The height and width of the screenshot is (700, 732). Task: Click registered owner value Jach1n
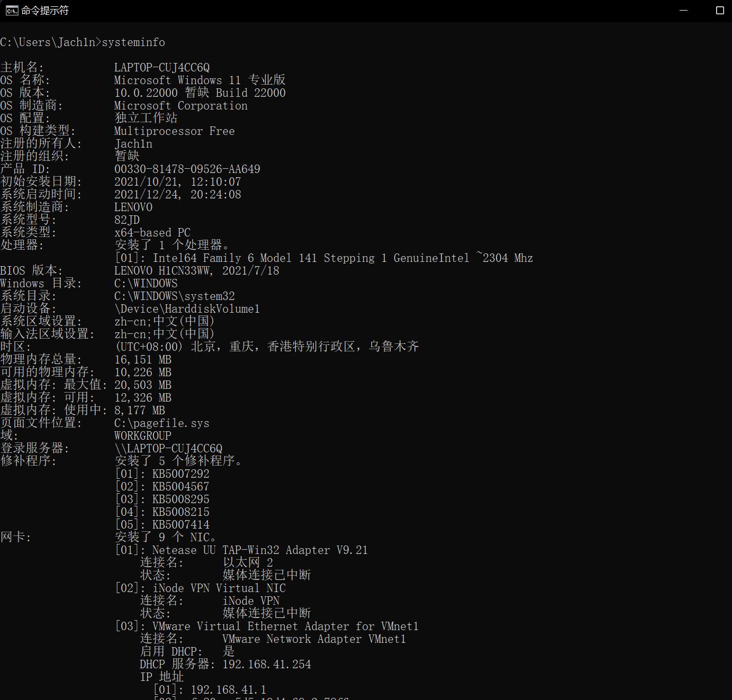[x=133, y=144]
